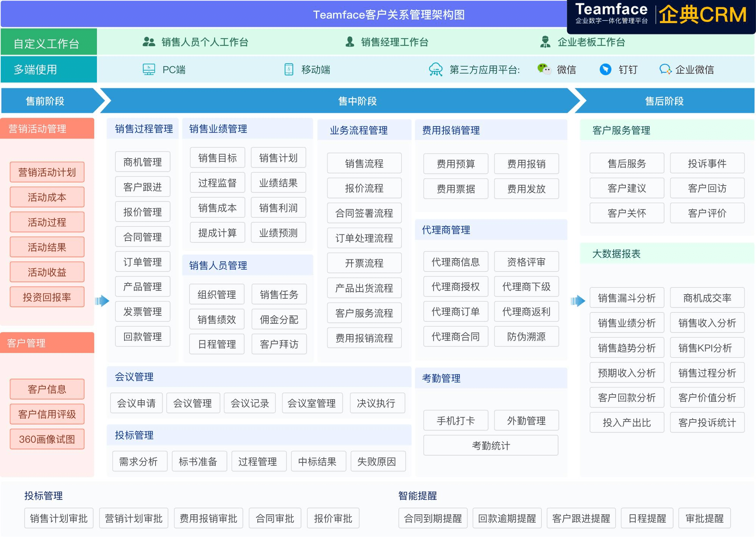Click the 代理商管理 section header

[x=491, y=230]
